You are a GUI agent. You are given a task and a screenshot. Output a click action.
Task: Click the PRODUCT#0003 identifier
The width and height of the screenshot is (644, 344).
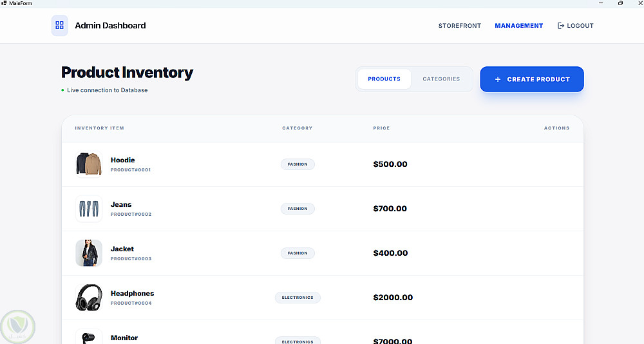click(x=131, y=258)
